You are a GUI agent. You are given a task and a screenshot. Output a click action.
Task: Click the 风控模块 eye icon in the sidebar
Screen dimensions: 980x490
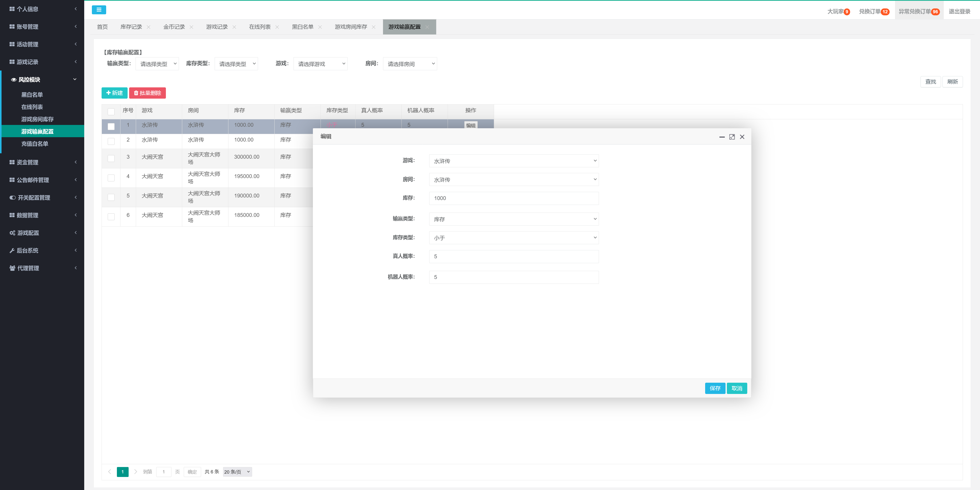(x=14, y=80)
